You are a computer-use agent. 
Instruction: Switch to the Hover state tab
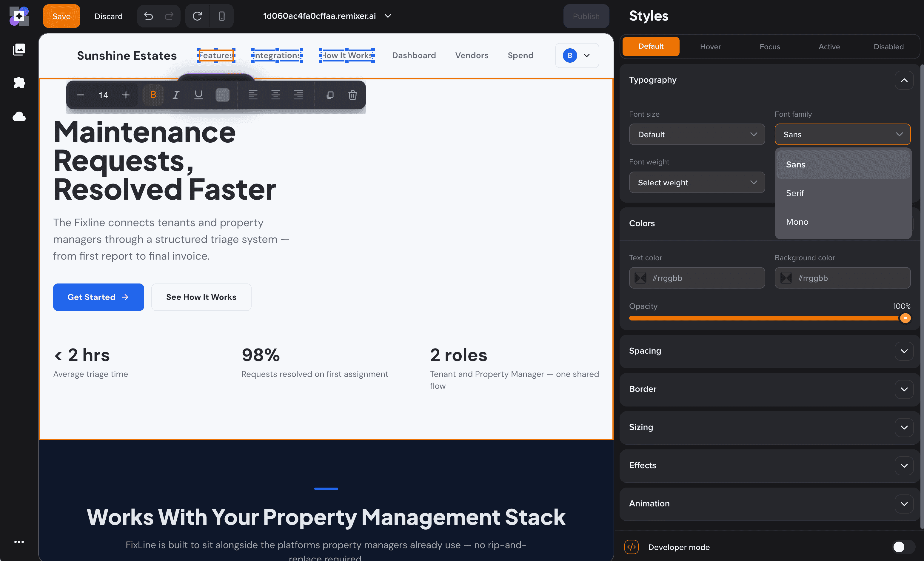710,47
